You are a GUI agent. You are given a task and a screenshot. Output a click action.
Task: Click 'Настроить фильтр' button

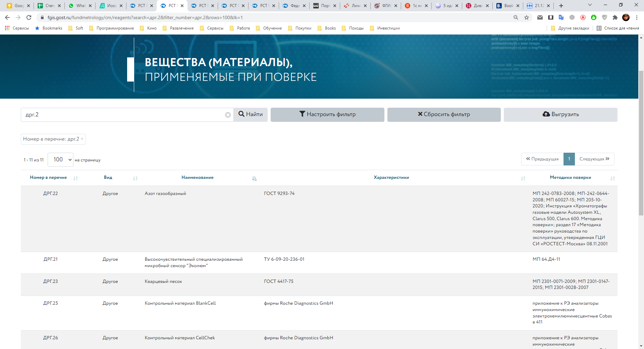327,114
